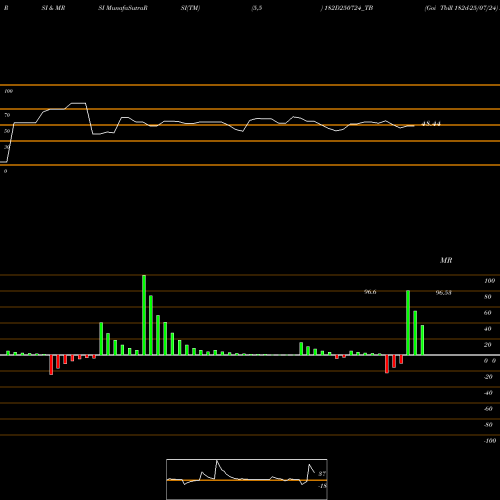Click the RSI axis label 70
The width and height of the screenshot is (500, 500).
pos(7,115)
